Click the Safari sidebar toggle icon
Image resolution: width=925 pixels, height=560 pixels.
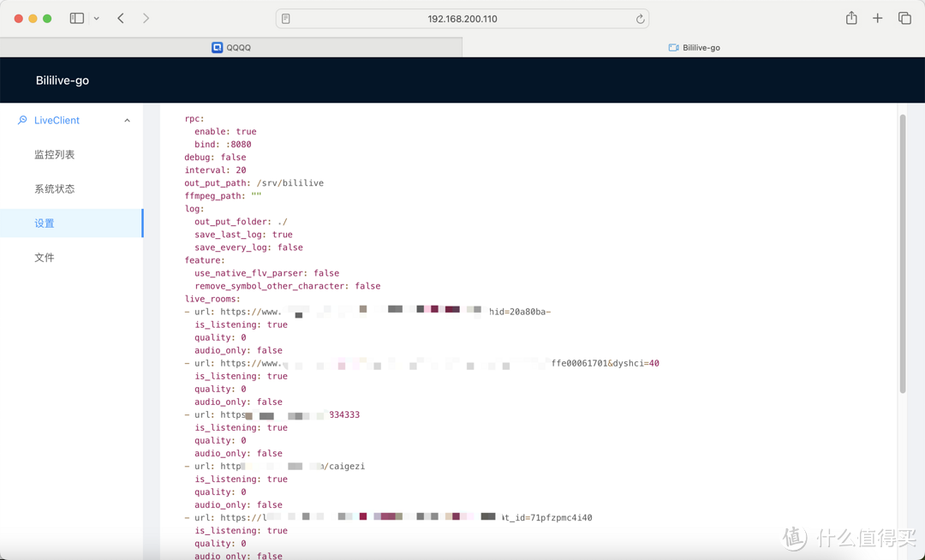(x=76, y=18)
